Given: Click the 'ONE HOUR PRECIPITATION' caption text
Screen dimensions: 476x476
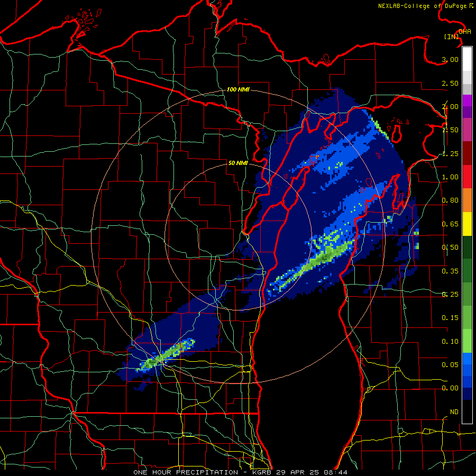Looking at the screenshot, I should coord(186,472).
